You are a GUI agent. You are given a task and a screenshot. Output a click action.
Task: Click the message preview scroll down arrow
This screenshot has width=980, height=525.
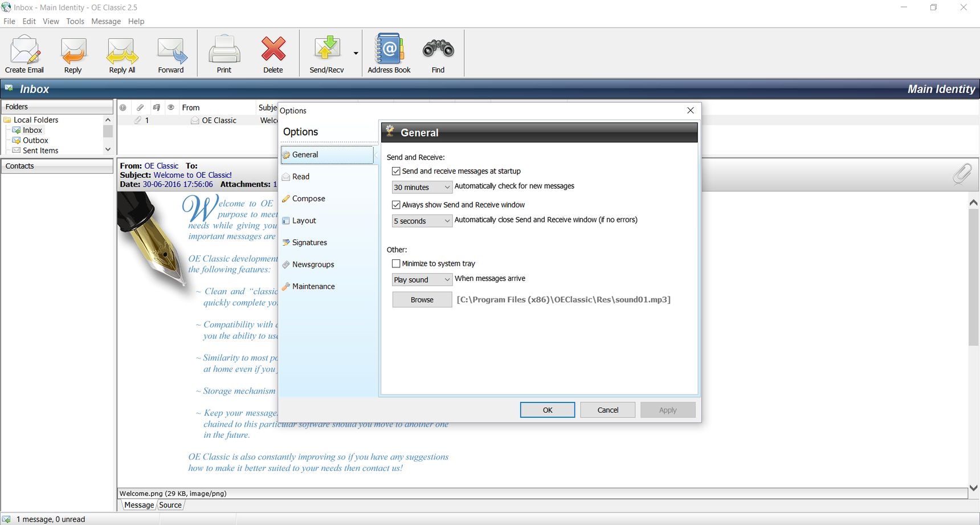pyautogui.click(x=974, y=488)
